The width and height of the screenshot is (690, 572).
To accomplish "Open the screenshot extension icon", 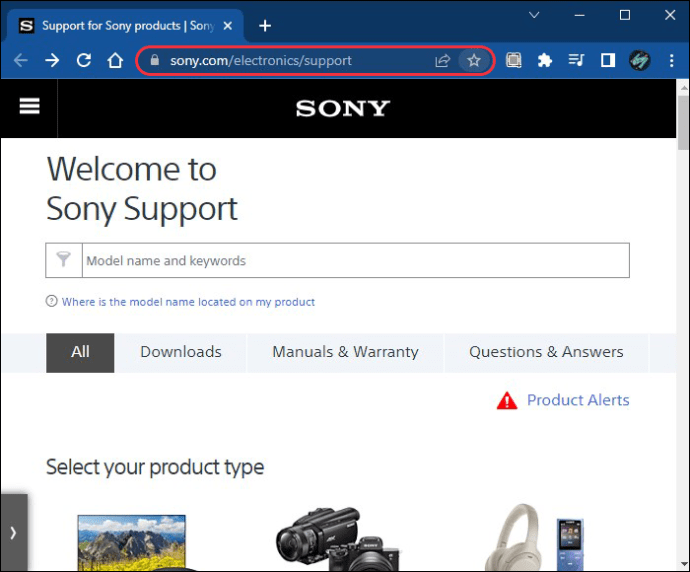I will tap(514, 60).
